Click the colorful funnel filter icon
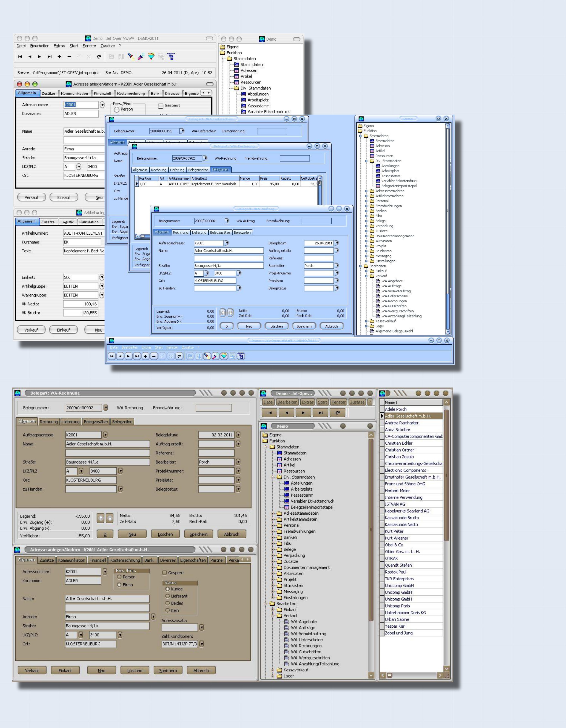 (x=151, y=57)
